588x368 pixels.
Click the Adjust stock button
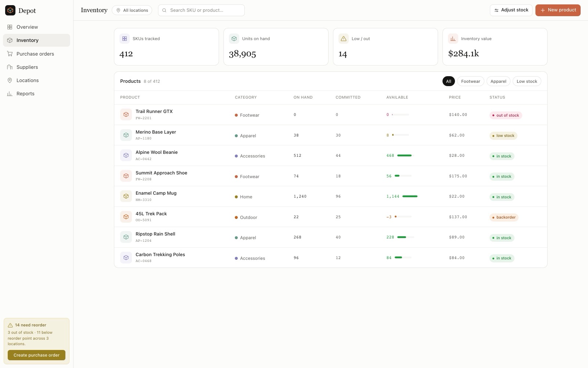pos(511,10)
